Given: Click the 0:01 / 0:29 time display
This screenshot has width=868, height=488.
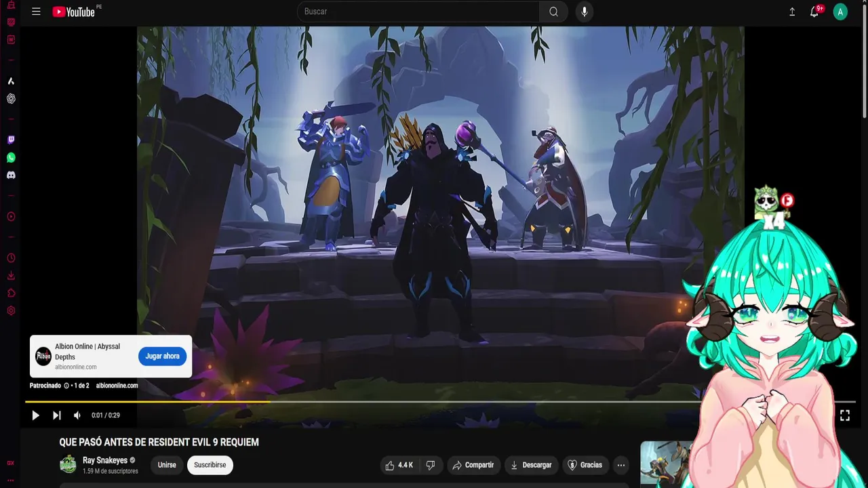Looking at the screenshot, I should [x=106, y=415].
